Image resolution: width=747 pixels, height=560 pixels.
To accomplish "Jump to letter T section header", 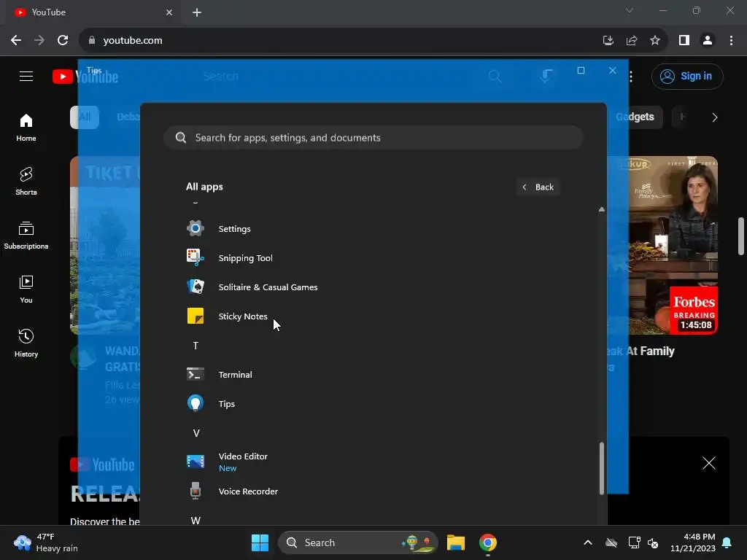I will click(196, 346).
